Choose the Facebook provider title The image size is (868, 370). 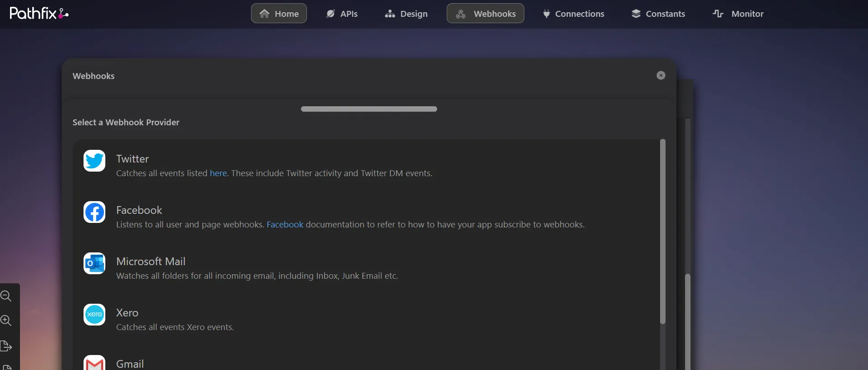point(139,210)
